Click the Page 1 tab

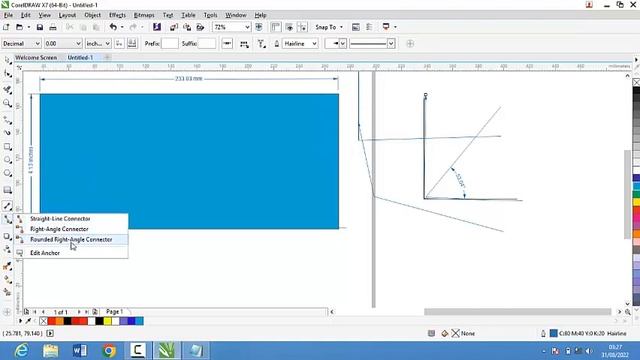click(114, 311)
